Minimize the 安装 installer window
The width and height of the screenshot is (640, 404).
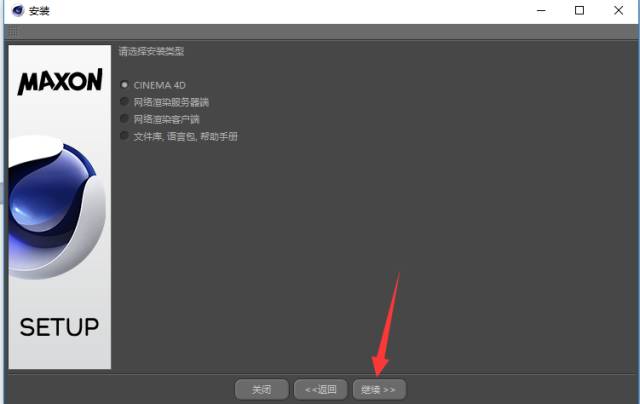(541, 11)
